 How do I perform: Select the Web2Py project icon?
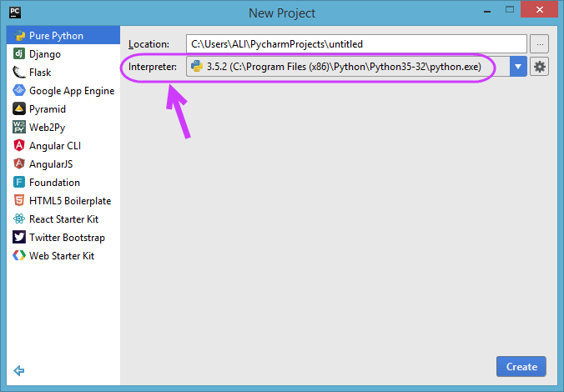point(18,128)
